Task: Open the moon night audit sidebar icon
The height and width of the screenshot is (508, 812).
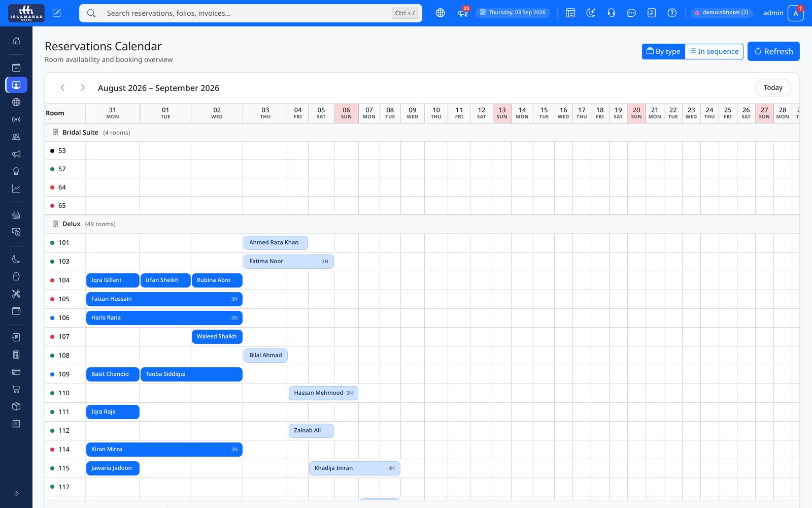Action: coord(16,259)
